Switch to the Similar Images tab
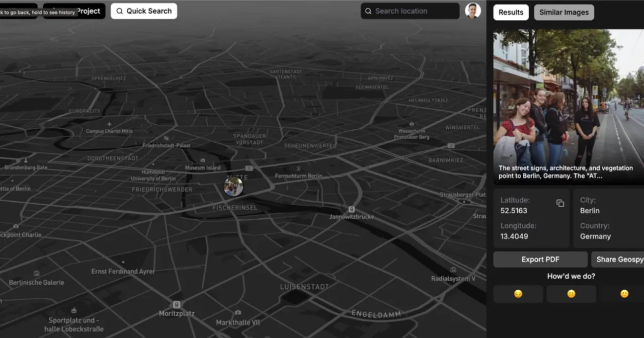This screenshot has height=338, width=644. tap(563, 12)
